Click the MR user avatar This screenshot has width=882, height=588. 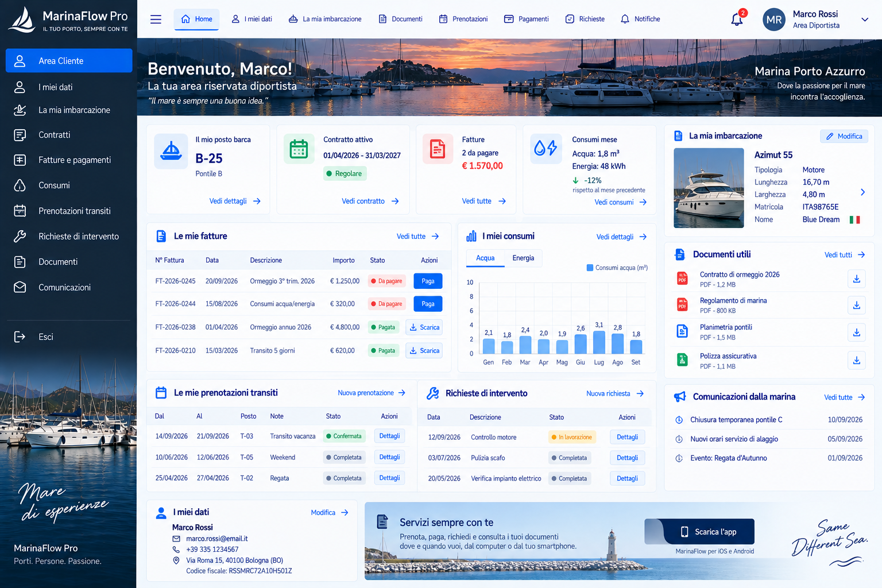(774, 20)
